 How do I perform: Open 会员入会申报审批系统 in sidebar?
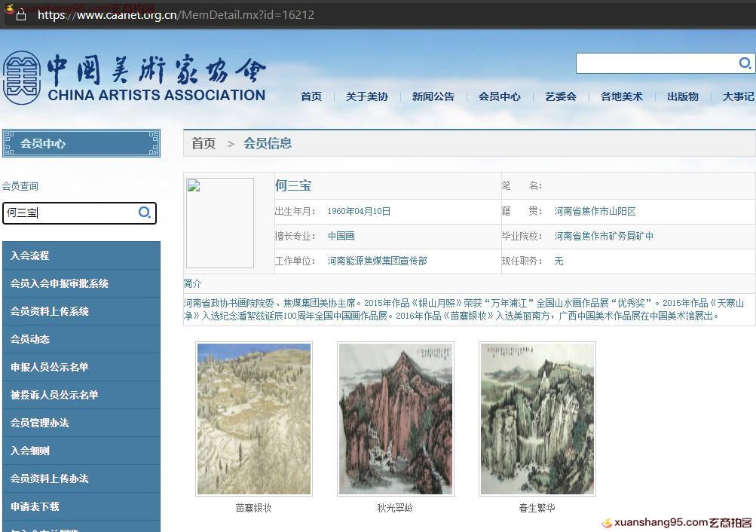pyautogui.click(x=81, y=283)
